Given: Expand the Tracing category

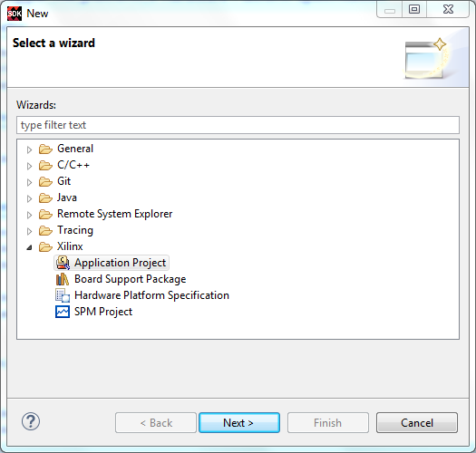Looking at the screenshot, I should tap(29, 232).
